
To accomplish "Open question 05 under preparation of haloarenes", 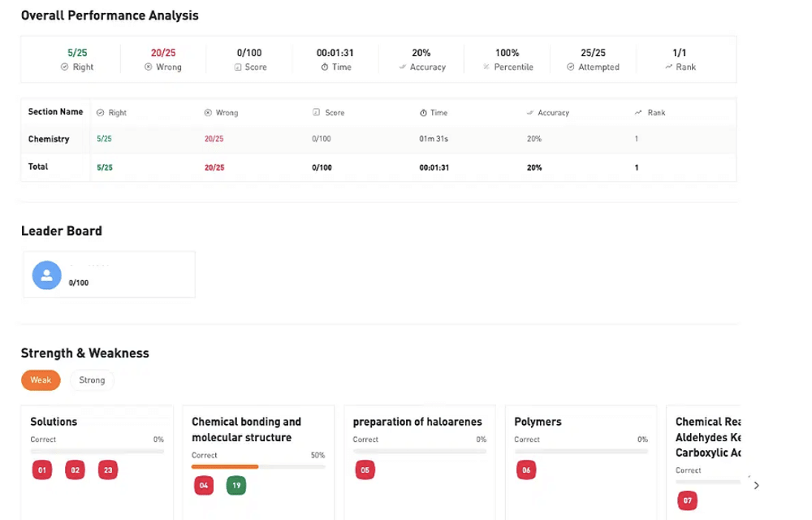I will click(365, 470).
